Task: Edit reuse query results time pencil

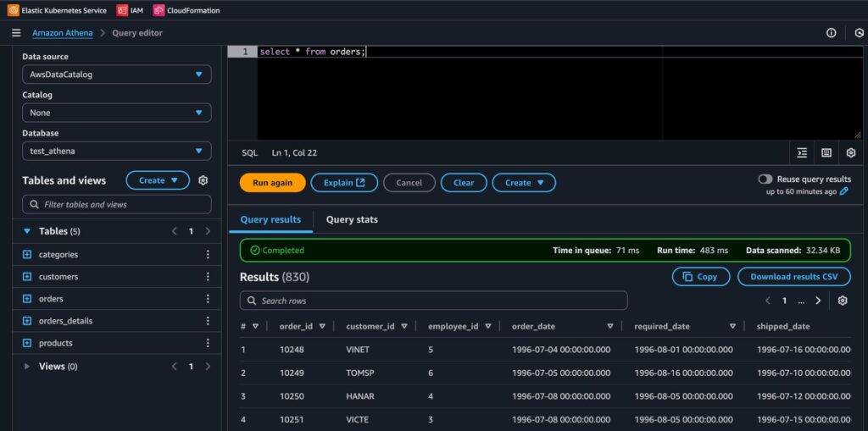Action: point(843,191)
